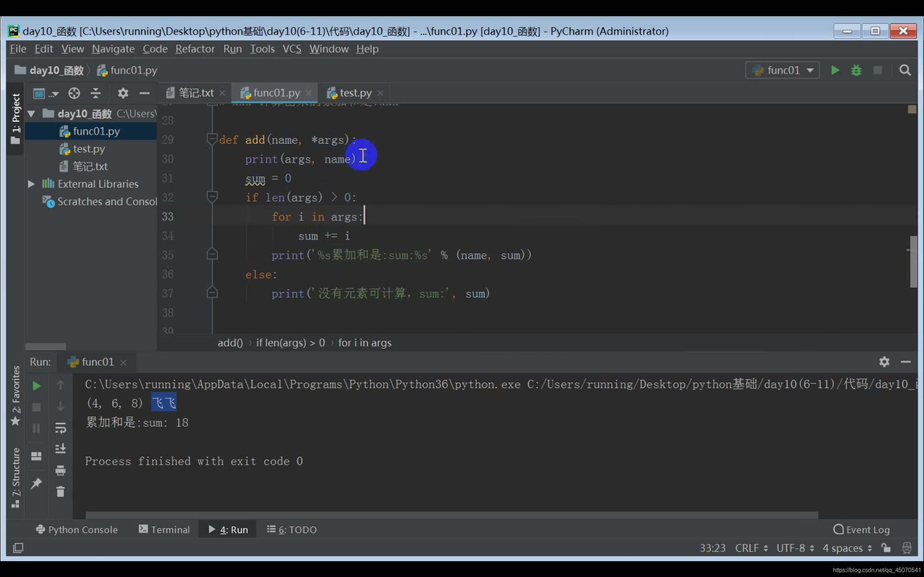
Task: Click the scroll from source target icon
Action: click(74, 93)
